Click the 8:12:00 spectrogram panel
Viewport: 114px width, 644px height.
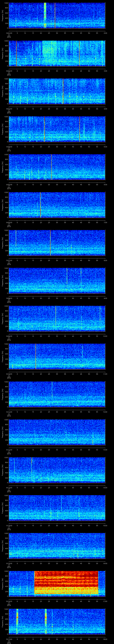pyautogui.click(x=57, y=432)
